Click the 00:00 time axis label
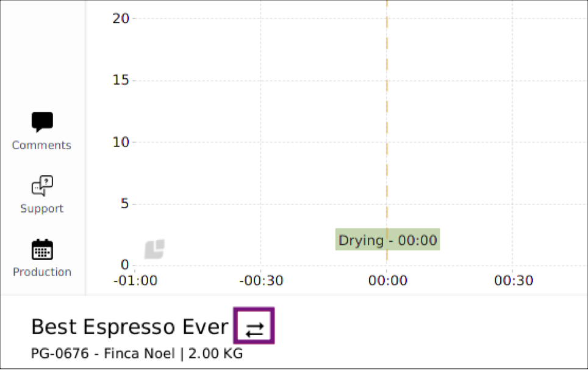Screen dimensions: 588x370 click(388, 281)
